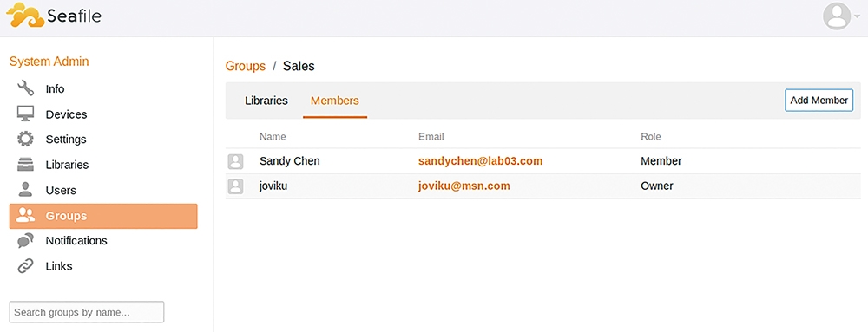Screen dimensions: 868x332
Task: Select the Users person icon
Action: tap(25, 190)
